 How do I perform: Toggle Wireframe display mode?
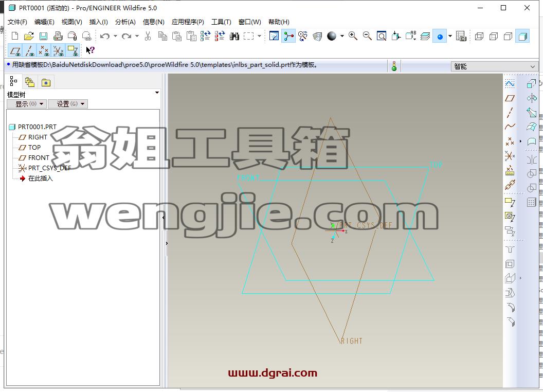pyautogui.click(x=479, y=36)
